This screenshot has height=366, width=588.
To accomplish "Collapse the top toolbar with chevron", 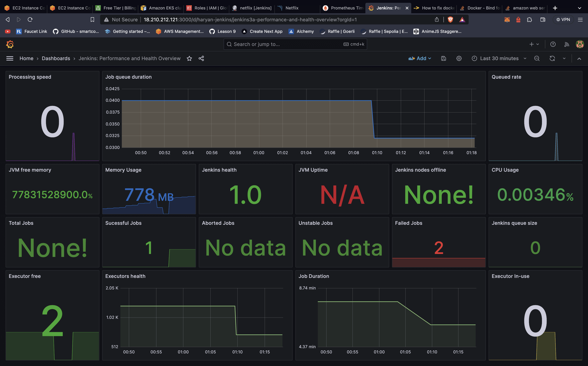I will click(579, 59).
